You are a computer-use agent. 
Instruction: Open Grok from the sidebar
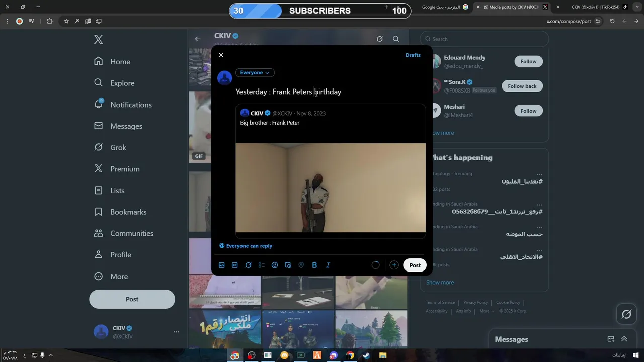click(110, 147)
